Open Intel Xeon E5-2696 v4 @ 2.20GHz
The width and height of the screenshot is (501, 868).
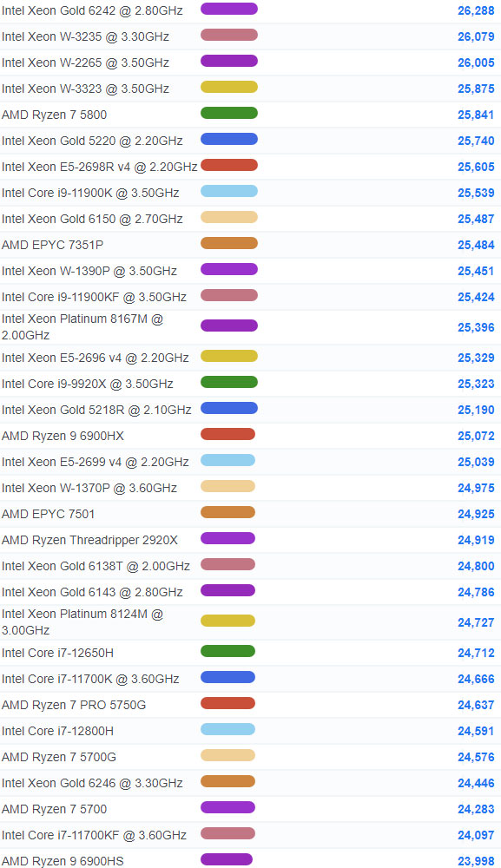[x=96, y=358]
